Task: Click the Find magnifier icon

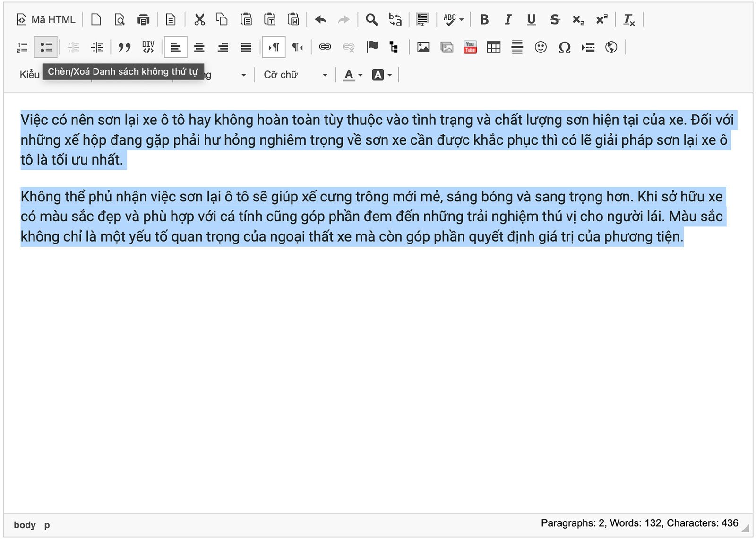Action: tap(371, 20)
